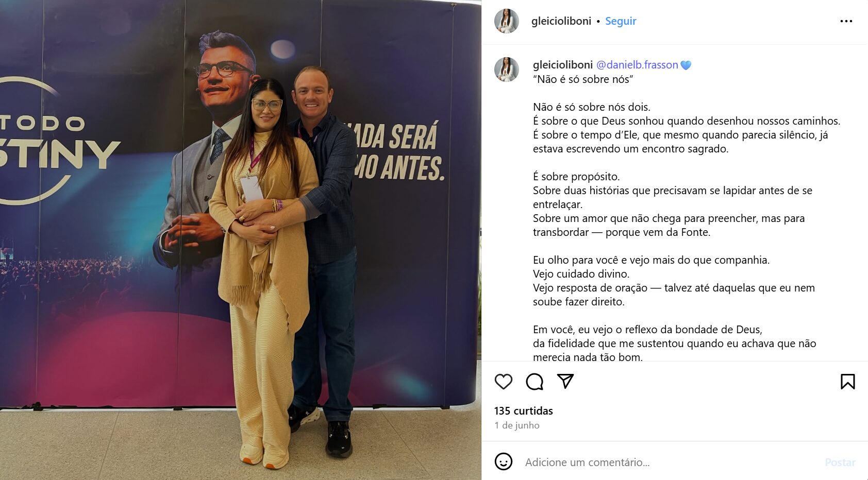868x480 pixels.
Task: Click the couple photo image
Action: click(x=241, y=240)
